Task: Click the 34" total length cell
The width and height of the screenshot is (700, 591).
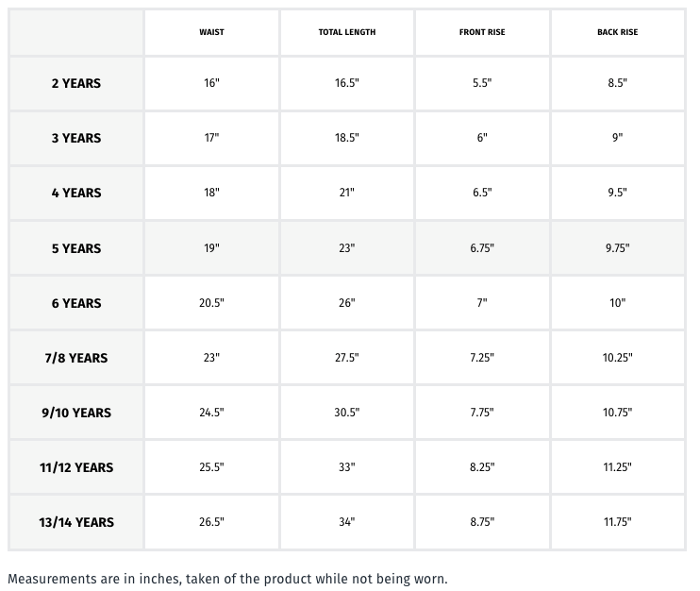Action: [347, 522]
